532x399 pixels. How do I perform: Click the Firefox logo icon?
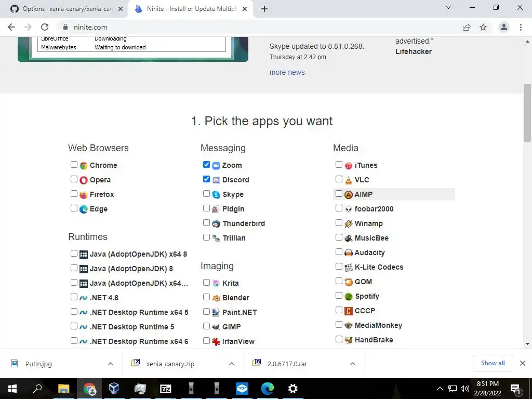click(x=84, y=195)
